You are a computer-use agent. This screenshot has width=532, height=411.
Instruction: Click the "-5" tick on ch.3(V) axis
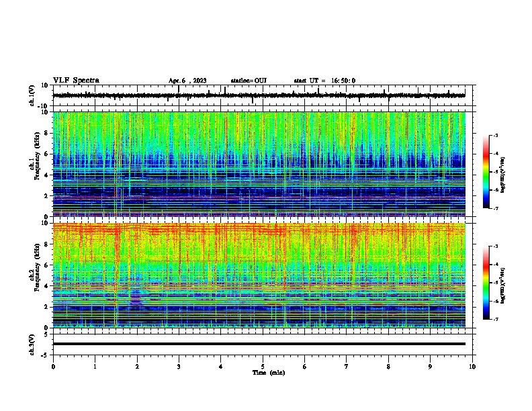point(45,355)
